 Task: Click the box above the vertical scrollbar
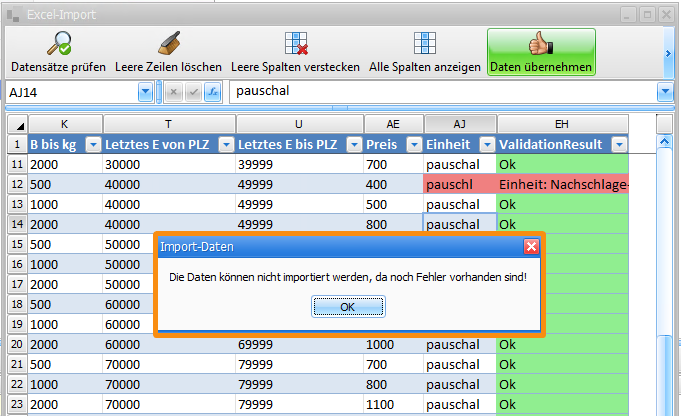(x=664, y=124)
